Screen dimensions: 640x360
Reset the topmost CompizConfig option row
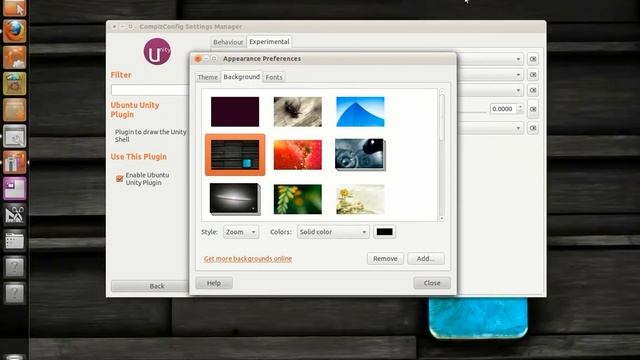(x=533, y=59)
